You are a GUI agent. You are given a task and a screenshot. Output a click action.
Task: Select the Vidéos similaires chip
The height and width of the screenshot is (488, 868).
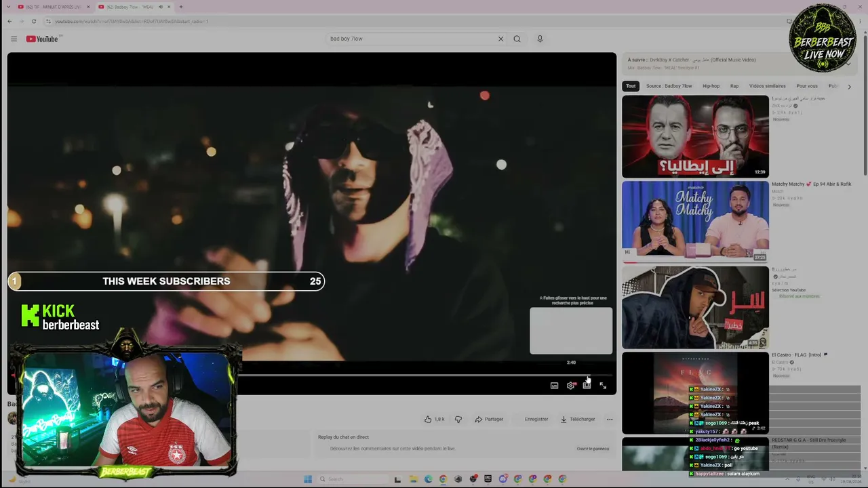[767, 86]
